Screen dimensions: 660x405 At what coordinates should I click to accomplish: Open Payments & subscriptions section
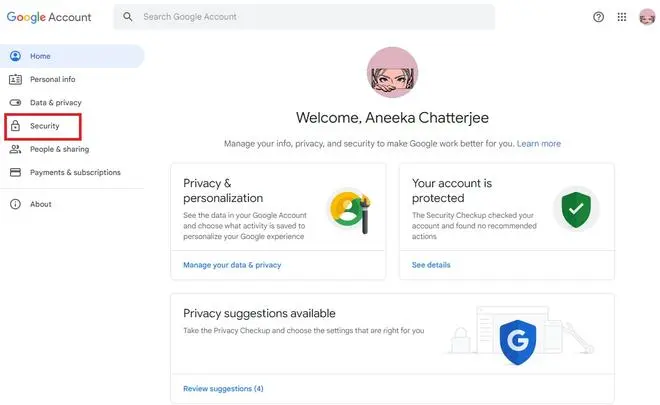click(75, 172)
